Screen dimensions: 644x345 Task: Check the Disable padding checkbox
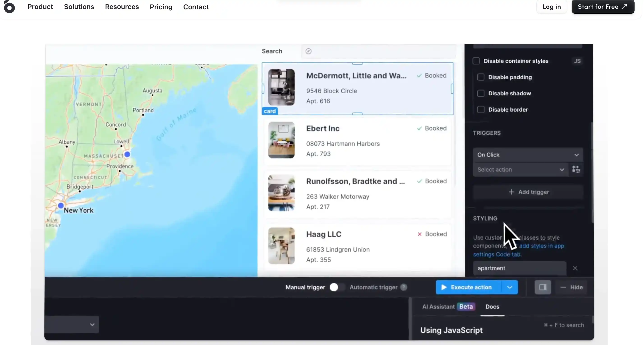[x=481, y=77]
